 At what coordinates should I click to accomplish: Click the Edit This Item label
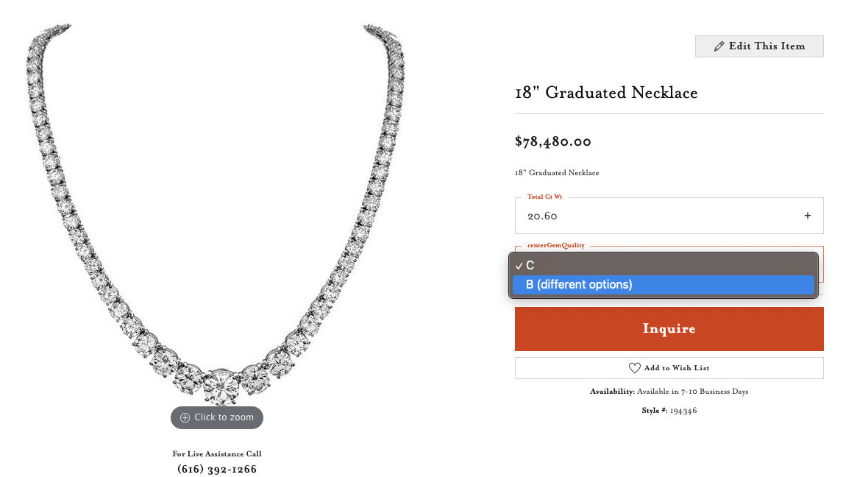point(766,46)
